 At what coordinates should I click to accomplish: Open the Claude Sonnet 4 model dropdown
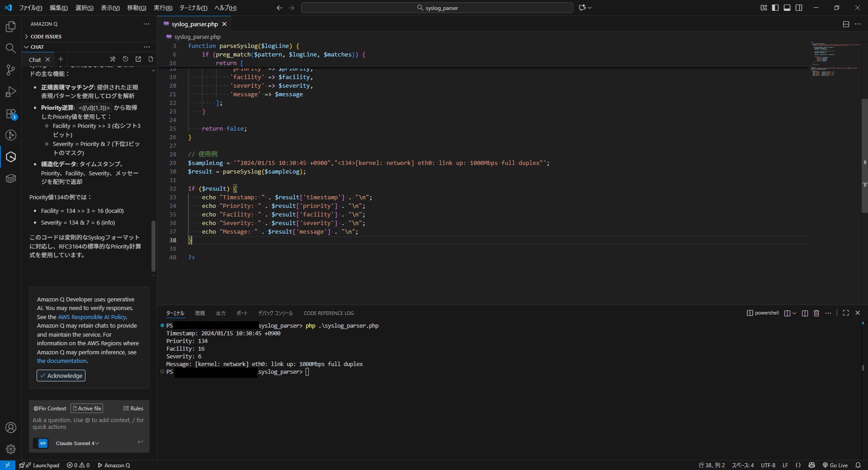coord(77,443)
